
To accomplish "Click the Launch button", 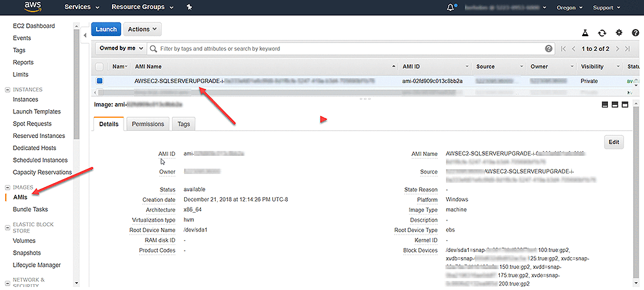I will [x=106, y=29].
